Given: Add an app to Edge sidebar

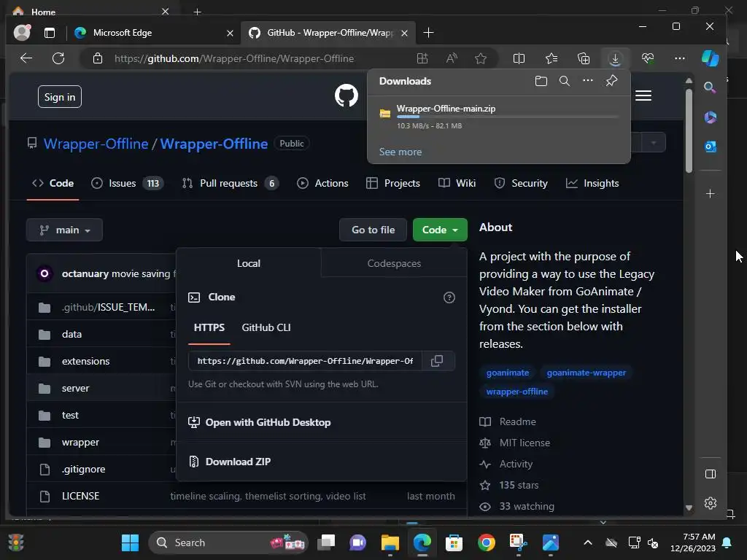Looking at the screenshot, I should point(711,194).
